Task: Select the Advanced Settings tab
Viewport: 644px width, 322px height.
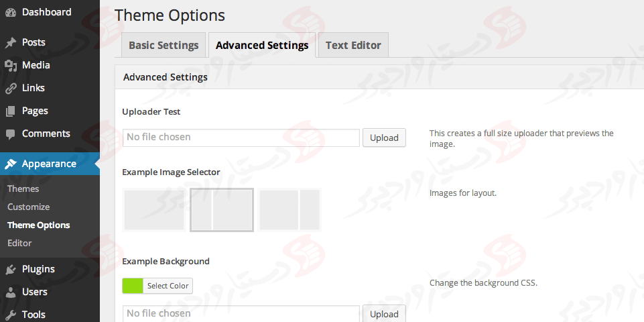Action: click(262, 46)
